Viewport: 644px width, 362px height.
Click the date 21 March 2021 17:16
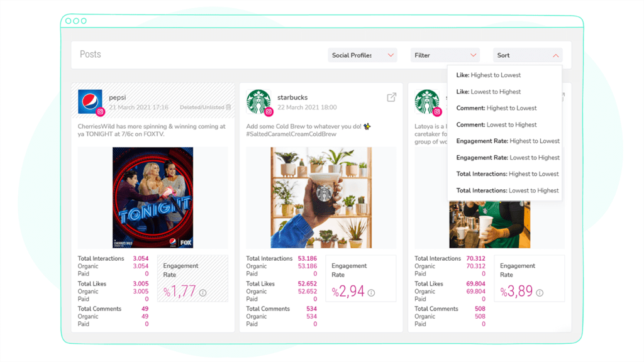coord(138,107)
